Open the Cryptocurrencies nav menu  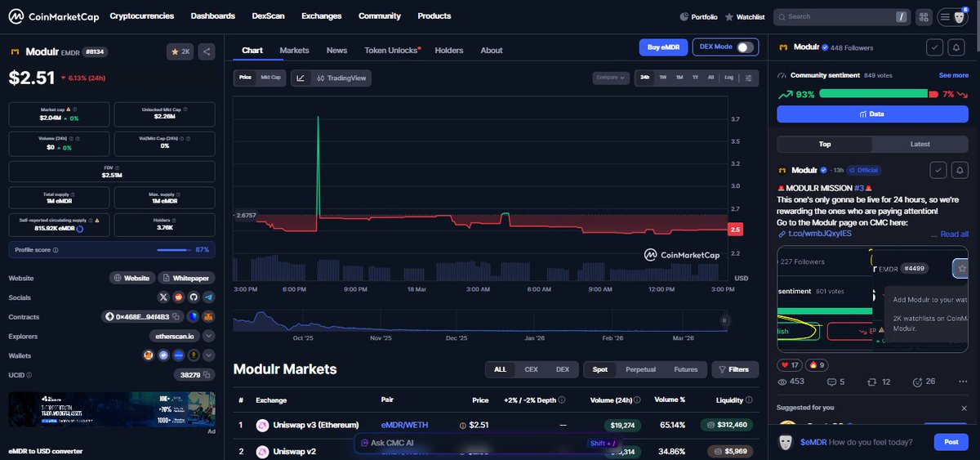pyautogui.click(x=141, y=16)
